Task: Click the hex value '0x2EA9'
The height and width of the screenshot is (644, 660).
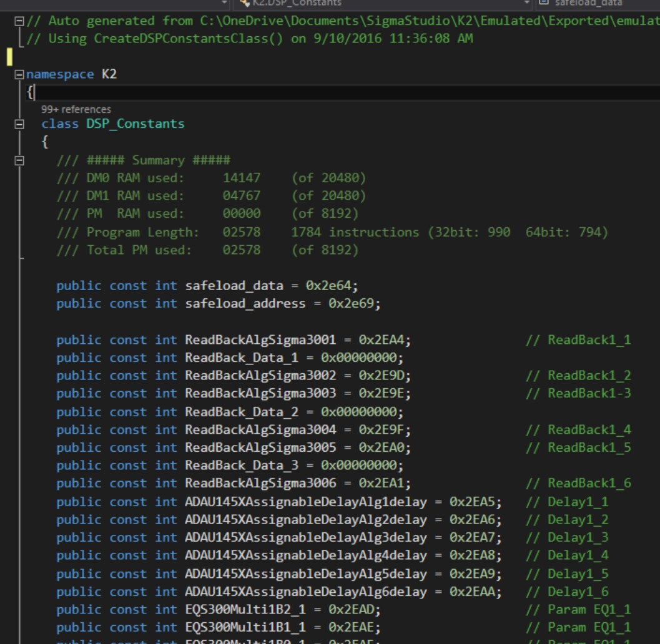Action: pyautogui.click(x=472, y=574)
